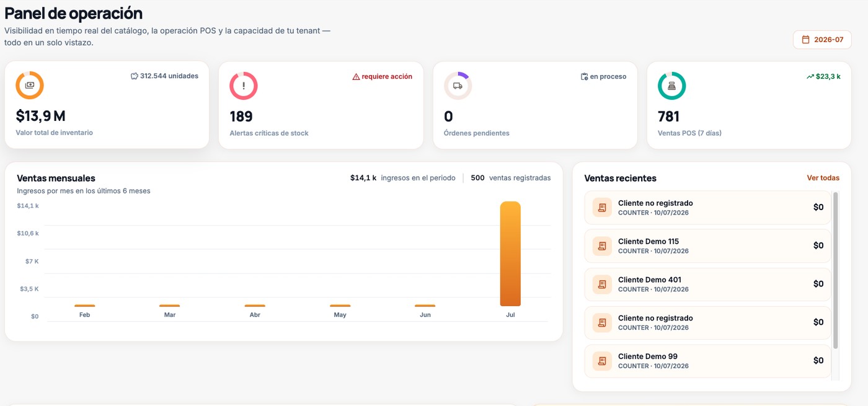Screen dimensions: 868x406
Task: Click the Jul month axis label
Action: click(510, 315)
